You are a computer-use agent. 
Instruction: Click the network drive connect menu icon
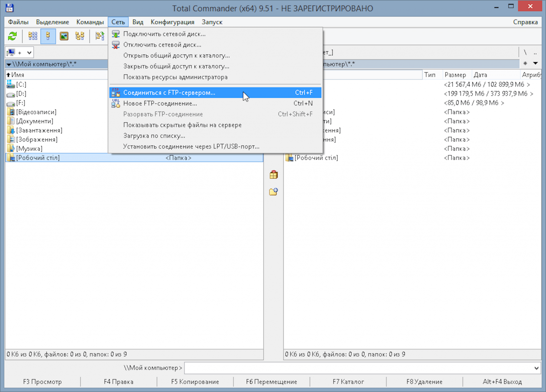point(116,34)
